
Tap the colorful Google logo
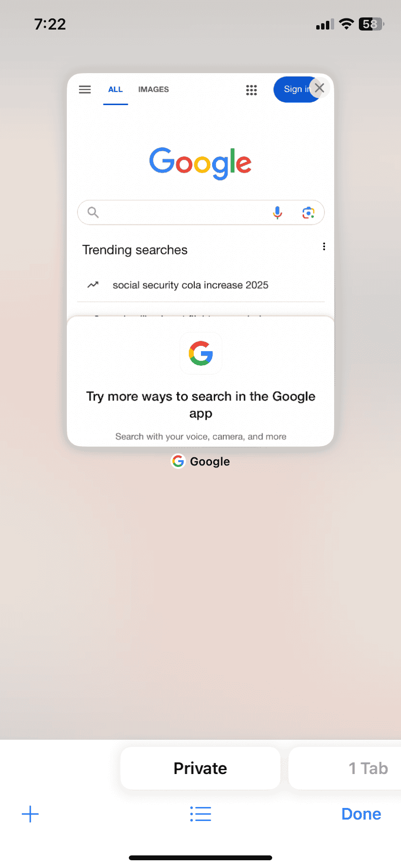pos(200,163)
